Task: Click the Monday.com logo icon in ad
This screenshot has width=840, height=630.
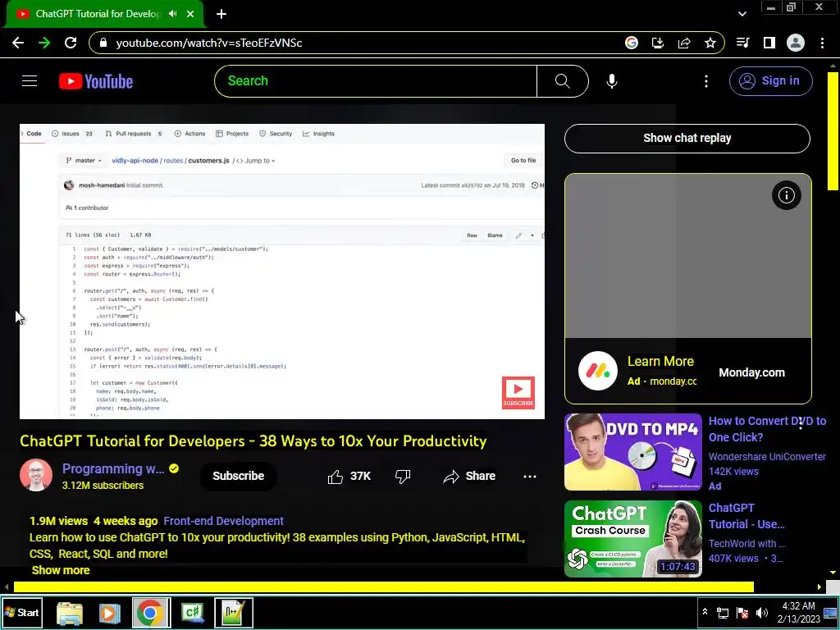Action: (598, 371)
